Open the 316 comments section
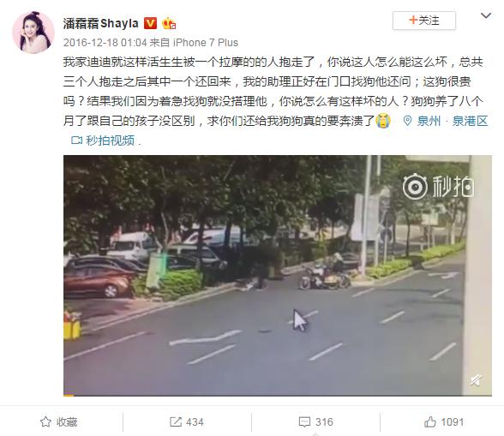504x436 pixels. pos(315,421)
